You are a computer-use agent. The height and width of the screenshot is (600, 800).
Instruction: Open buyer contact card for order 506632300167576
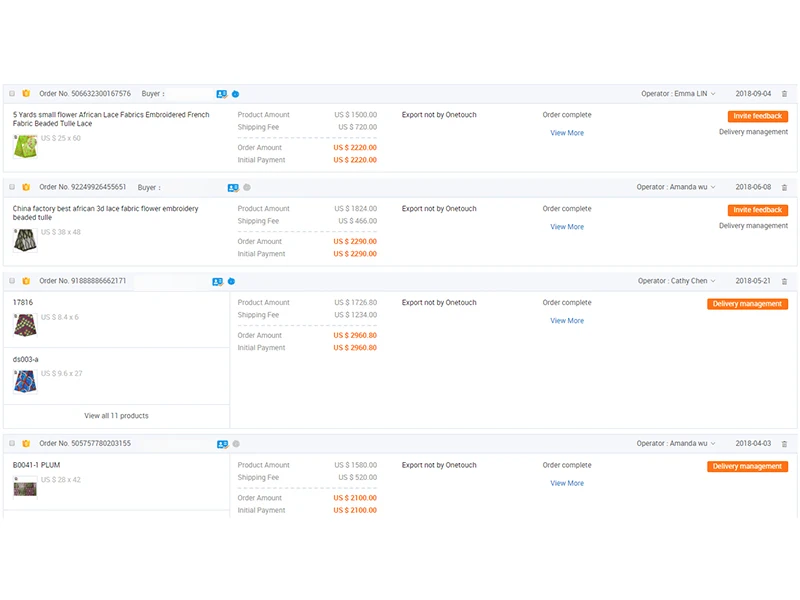(x=221, y=94)
